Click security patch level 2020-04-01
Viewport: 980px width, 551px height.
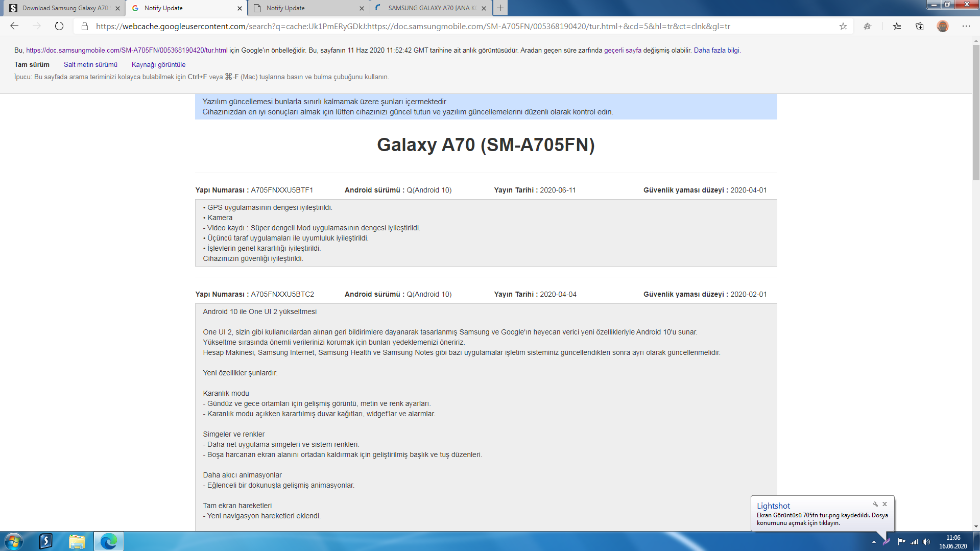[x=748, y=190]
